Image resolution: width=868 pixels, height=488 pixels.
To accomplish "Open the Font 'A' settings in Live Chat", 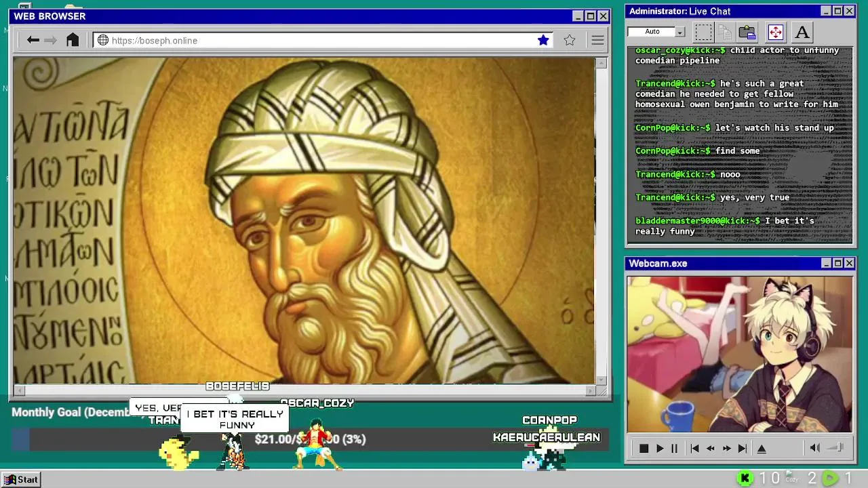I will tap(802, 32).
